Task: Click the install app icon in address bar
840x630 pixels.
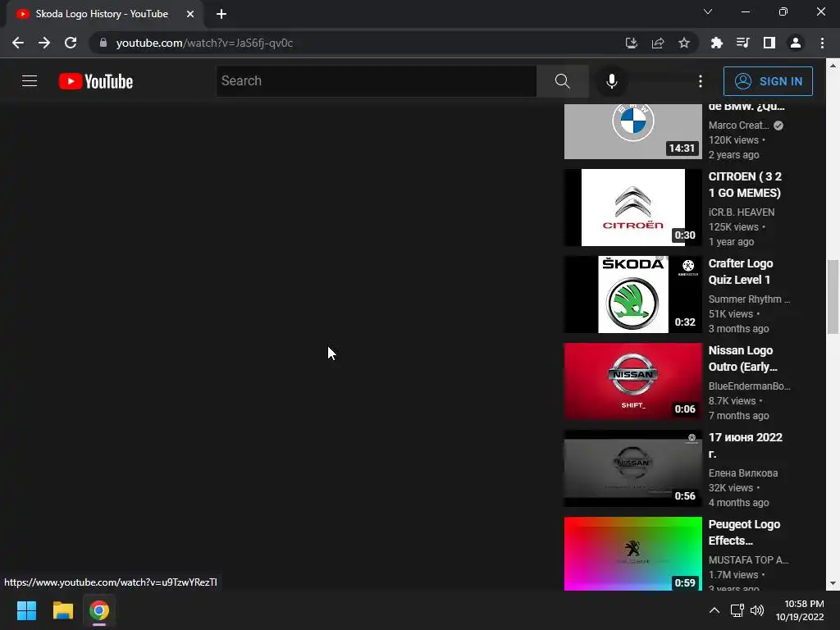Action: pos(632,43)
